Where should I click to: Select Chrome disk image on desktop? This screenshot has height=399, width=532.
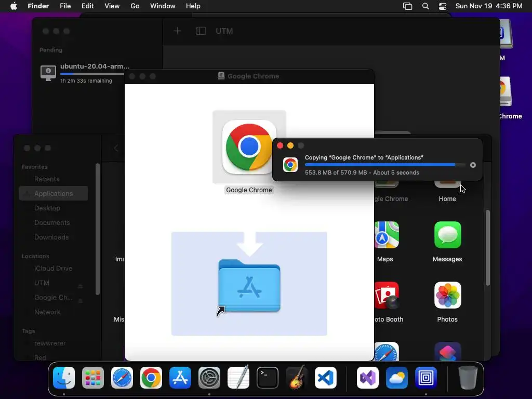506,92
